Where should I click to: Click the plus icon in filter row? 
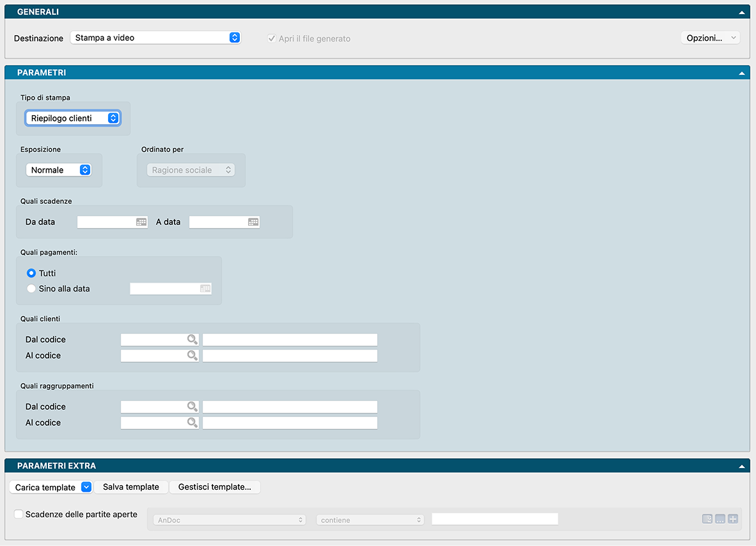click(x=733, y=519)
